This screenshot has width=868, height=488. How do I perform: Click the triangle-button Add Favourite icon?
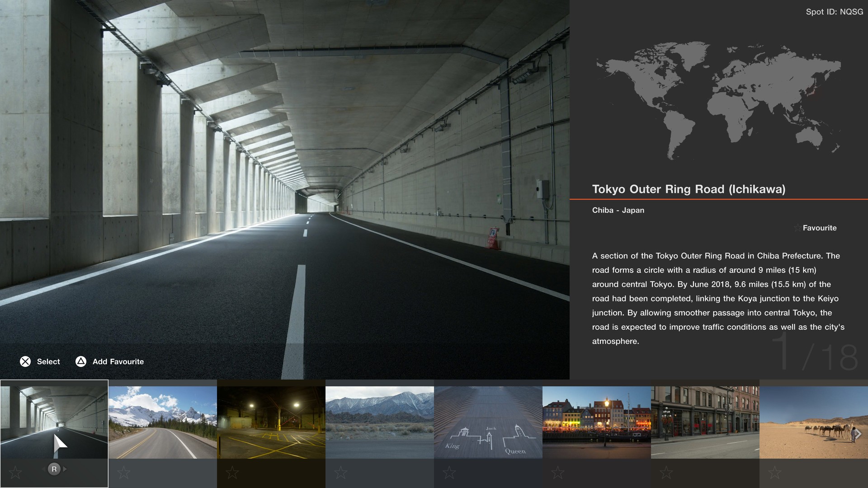coord(80,361)
